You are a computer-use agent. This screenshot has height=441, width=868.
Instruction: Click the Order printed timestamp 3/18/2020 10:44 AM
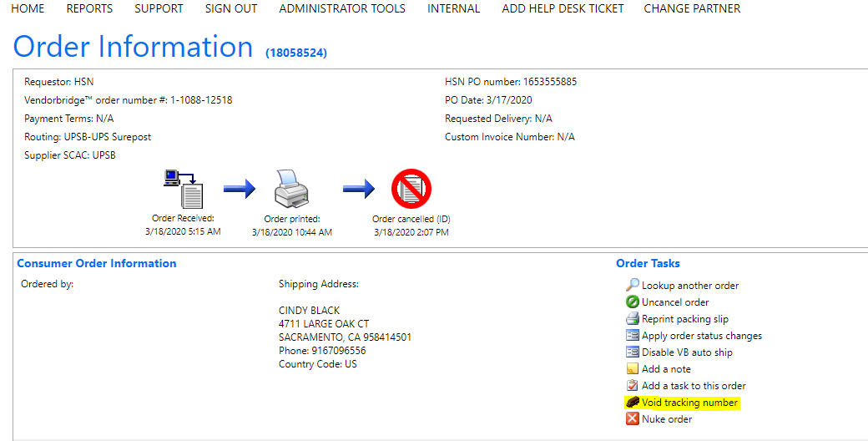[x=292, y=232]
